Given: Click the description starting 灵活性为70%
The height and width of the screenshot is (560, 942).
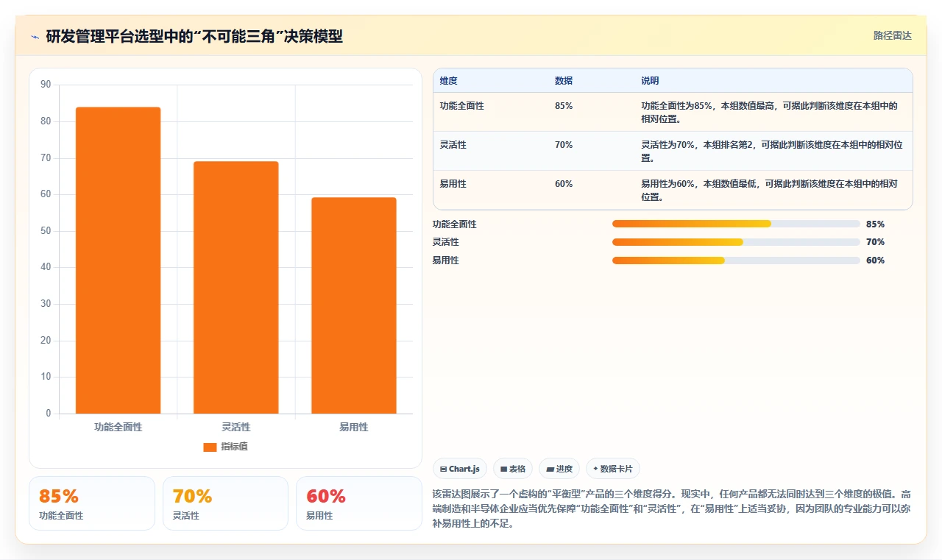Looking at the screenshot, I should (x=772, y=151).
